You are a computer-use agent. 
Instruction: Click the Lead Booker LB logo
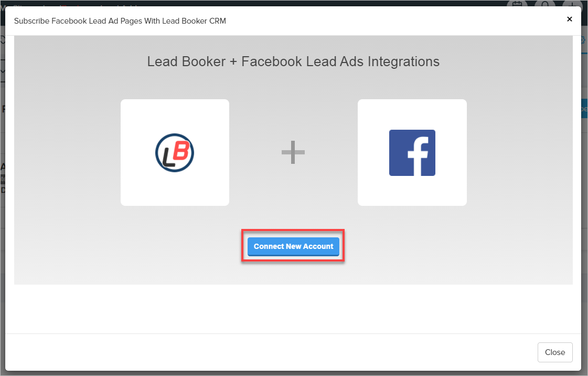click(175, 153)
